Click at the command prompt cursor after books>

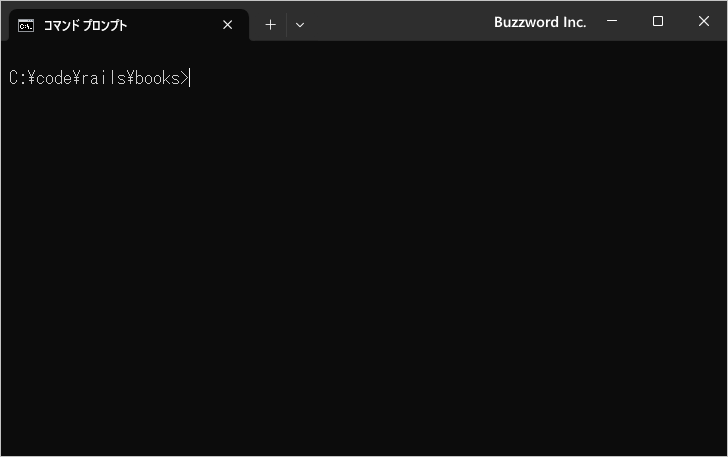pyautogui.click(x=190, y=78)
